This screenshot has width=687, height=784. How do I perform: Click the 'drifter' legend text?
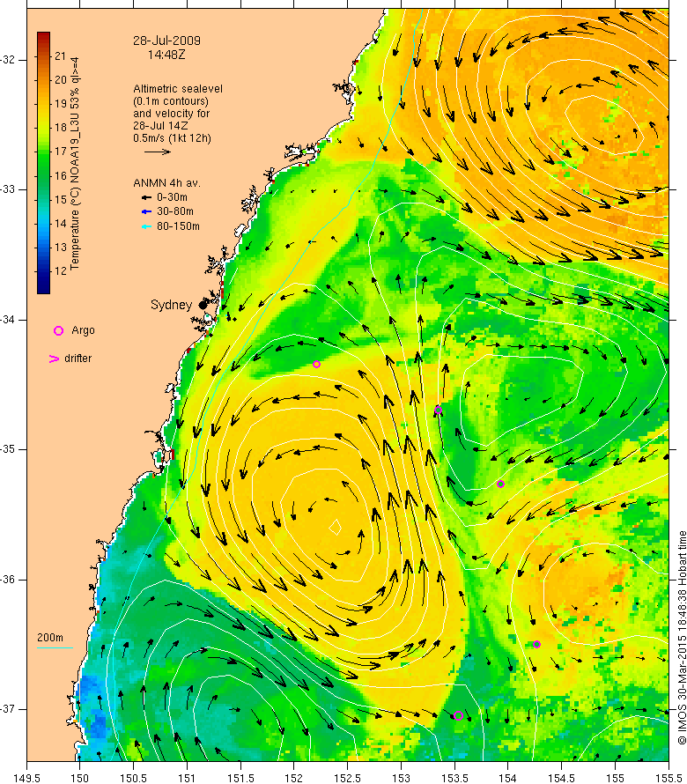tap(78, 359)
